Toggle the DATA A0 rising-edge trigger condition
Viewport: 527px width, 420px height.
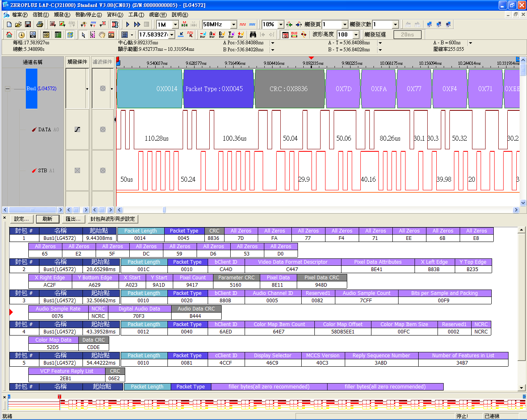(x=77, y=130)
